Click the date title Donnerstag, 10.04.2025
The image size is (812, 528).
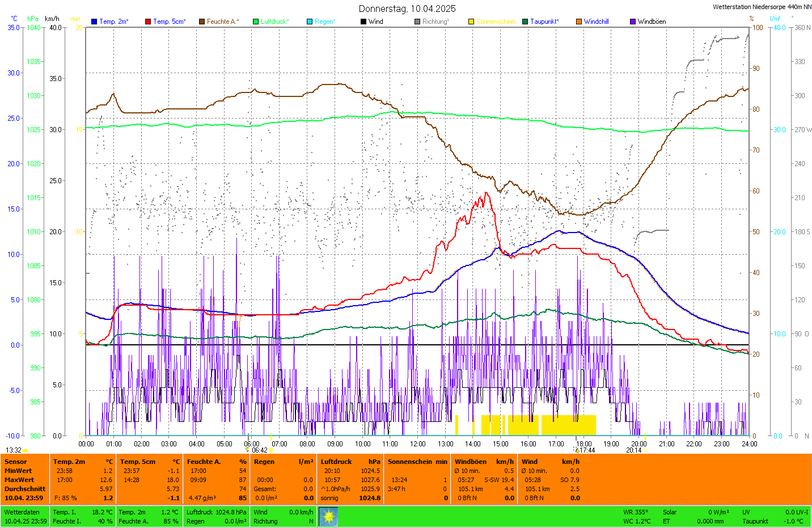[x=407, y=9]
